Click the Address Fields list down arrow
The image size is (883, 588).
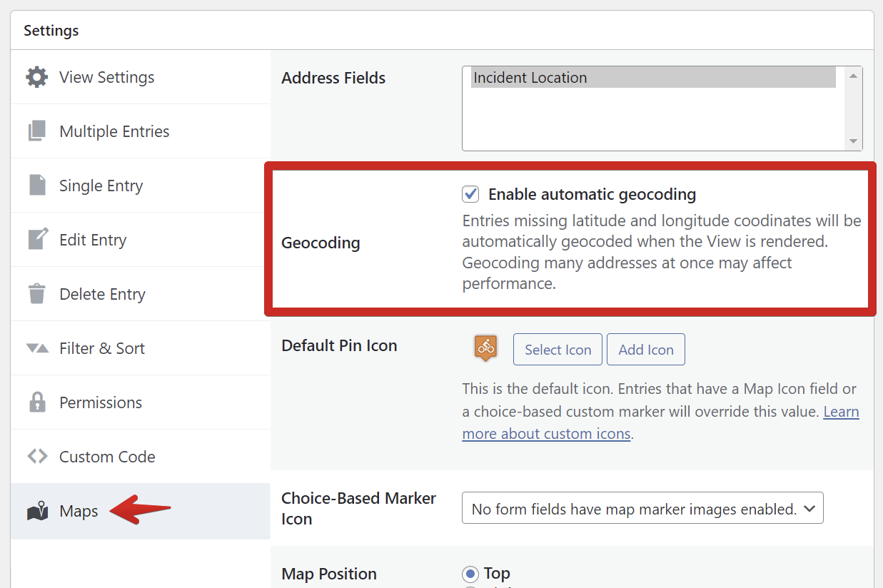click(854, 142)
